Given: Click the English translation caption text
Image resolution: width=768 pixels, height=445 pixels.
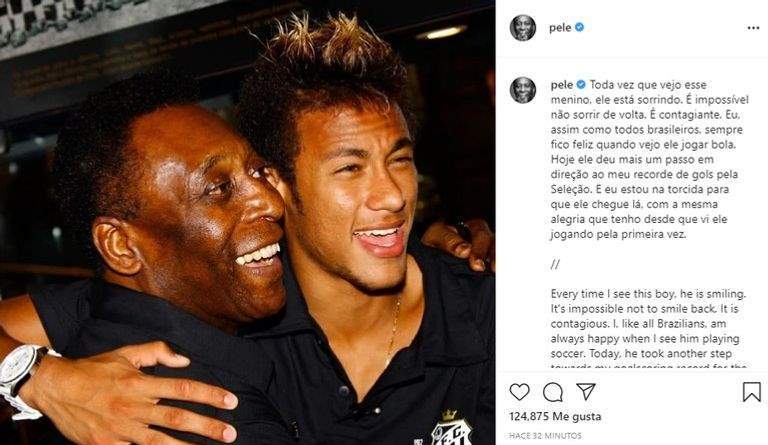Looking at the screenshot, I should (x=648, y=330).
